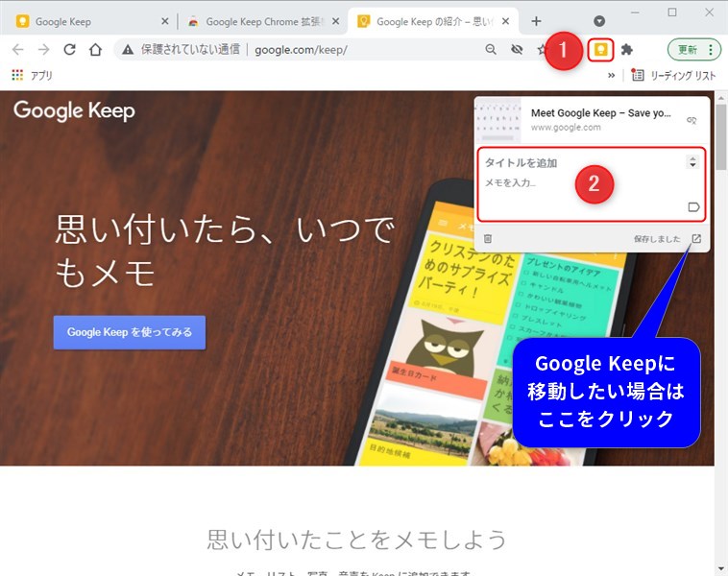Expand the note title field spinner

[x=692, y=163]
